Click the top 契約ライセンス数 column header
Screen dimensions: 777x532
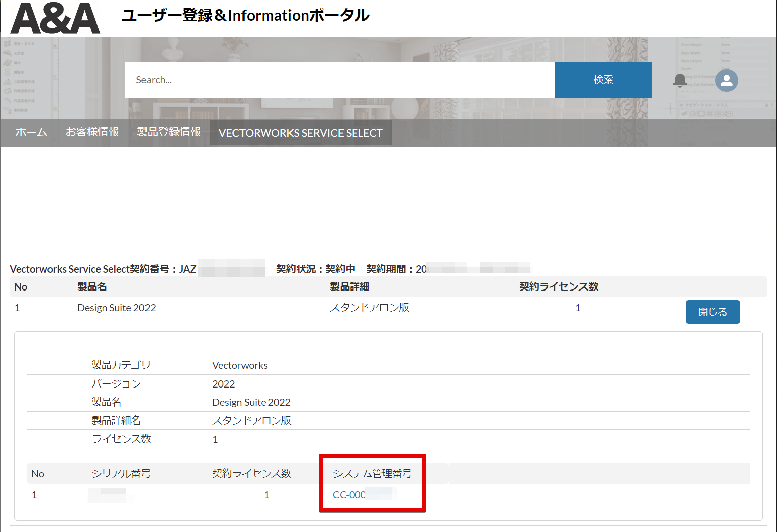tap(559, 287)
